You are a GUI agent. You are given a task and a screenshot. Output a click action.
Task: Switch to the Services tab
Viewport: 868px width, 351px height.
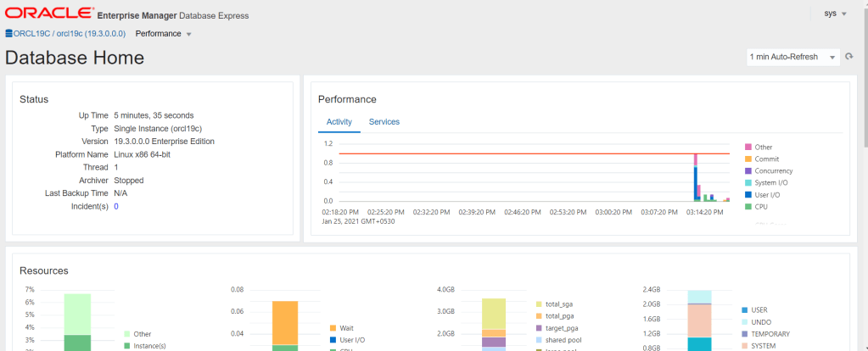[384, 122]
